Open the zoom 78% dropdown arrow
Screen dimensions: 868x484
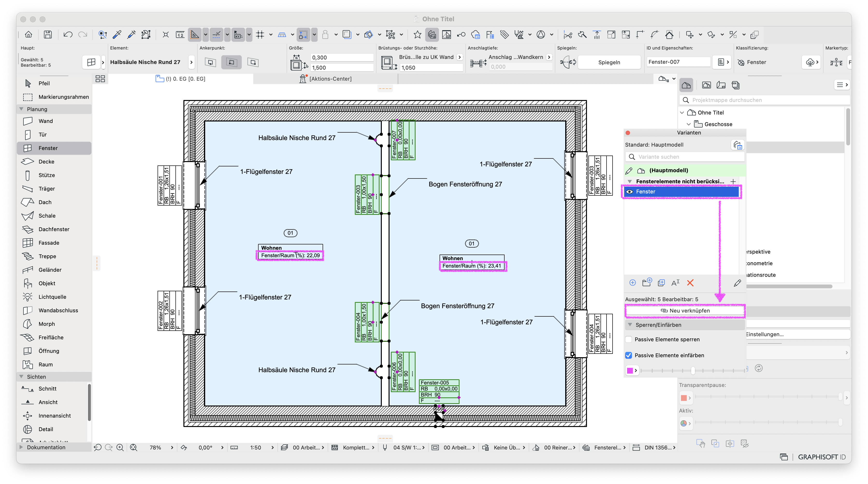pyautogui.click(x=172, y=447)
